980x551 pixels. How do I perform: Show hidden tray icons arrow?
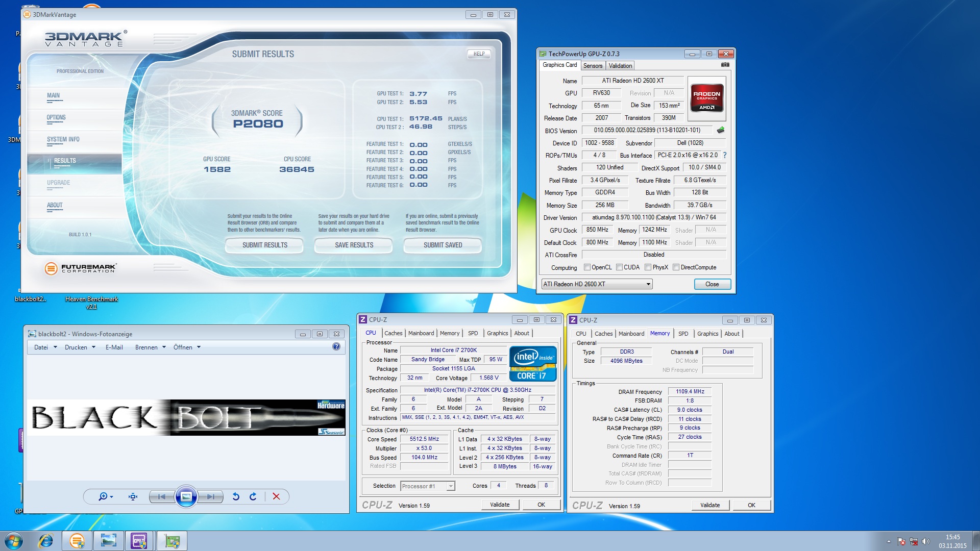[889, 541]
